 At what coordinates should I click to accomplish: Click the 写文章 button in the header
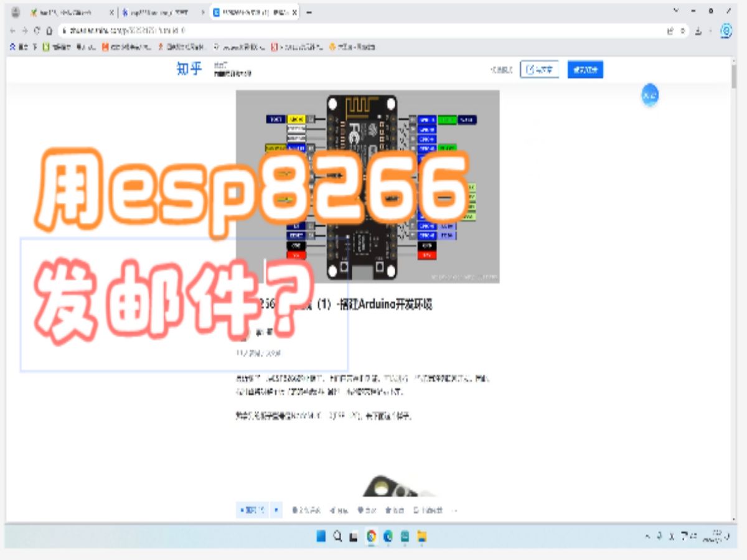coord(539,69)
